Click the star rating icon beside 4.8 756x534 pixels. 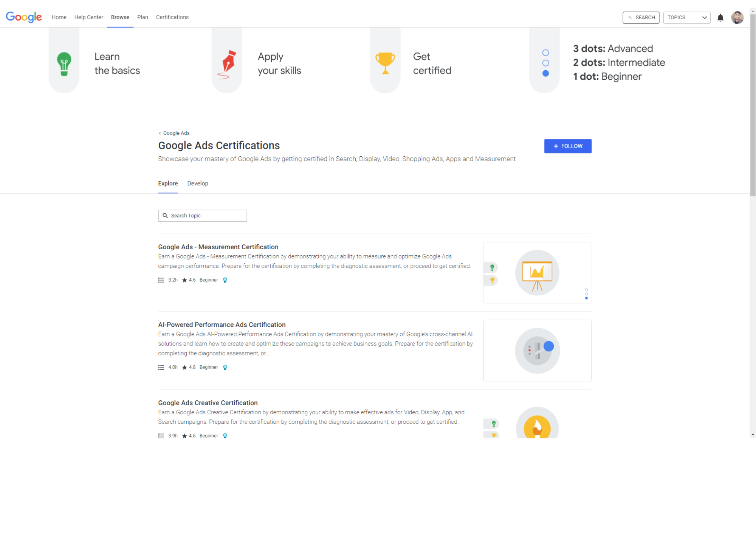pos(184,367)
